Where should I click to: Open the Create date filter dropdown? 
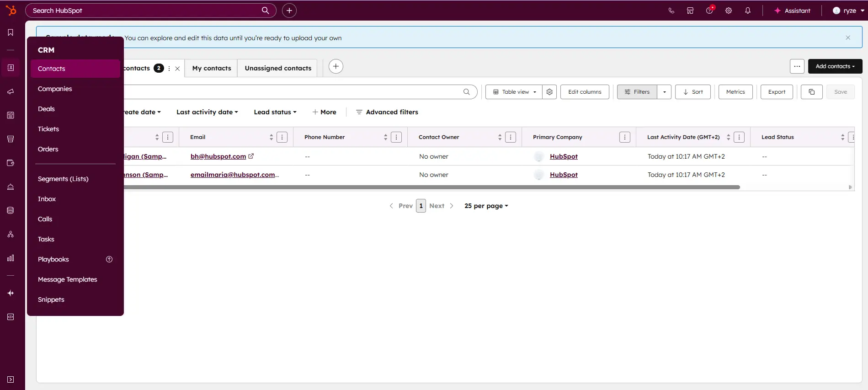[x=142, y=112]
